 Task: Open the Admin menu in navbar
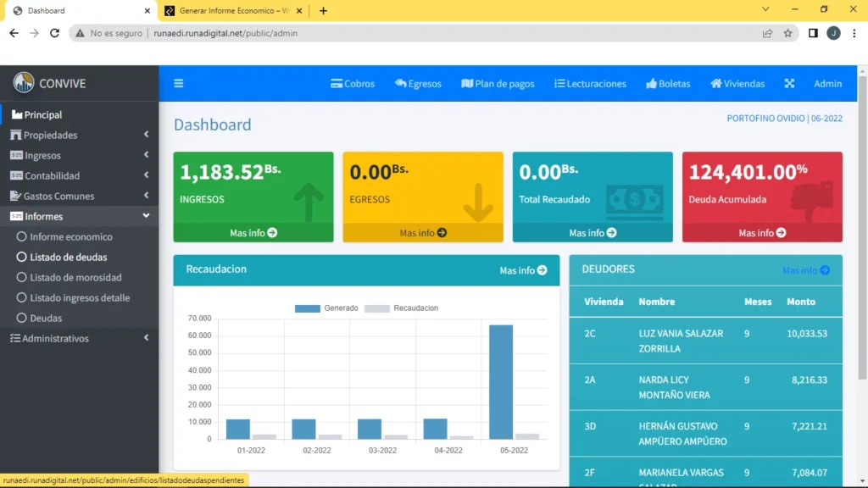pos(827,84)
